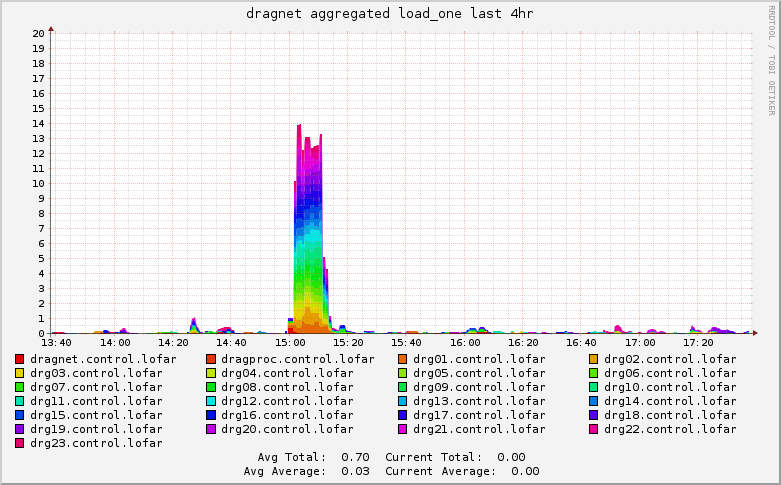This screenshot has height=485, width=781.
Task: Click the drg05.control.lofar legend swatch
Action: click(402, 373)
